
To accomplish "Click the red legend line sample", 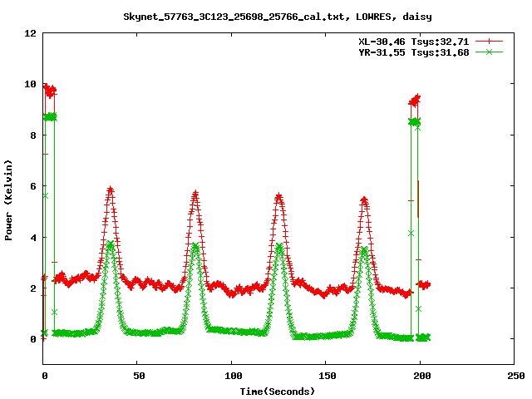I will pos(489,42).
